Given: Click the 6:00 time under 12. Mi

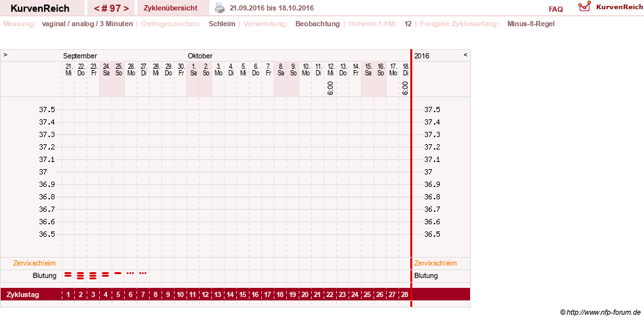Looking at the screenshot, I should point(331,89).
